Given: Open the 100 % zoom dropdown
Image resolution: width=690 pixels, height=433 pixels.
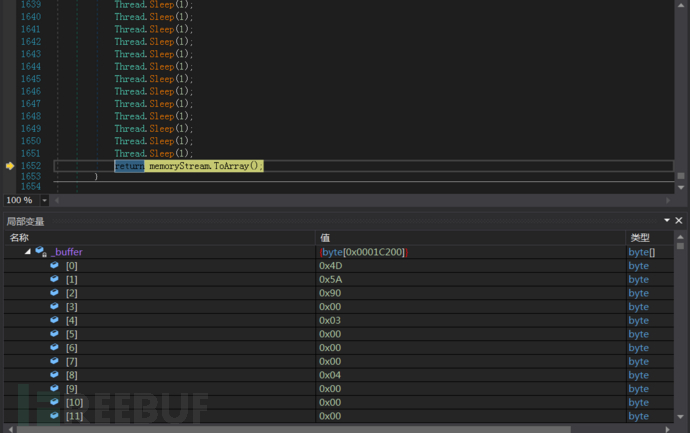Looking at the screenshot, I should [44, 200].
